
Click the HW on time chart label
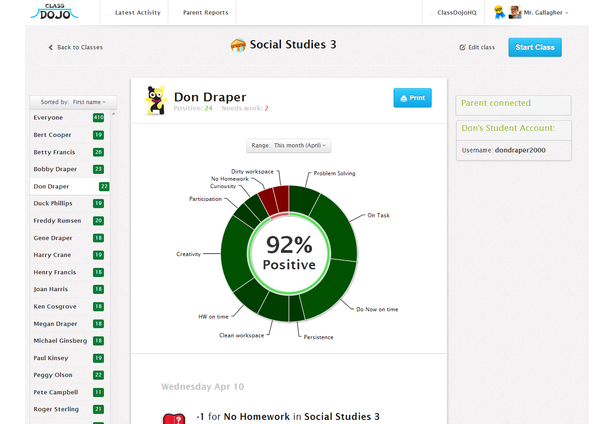[x=213, y=317]
